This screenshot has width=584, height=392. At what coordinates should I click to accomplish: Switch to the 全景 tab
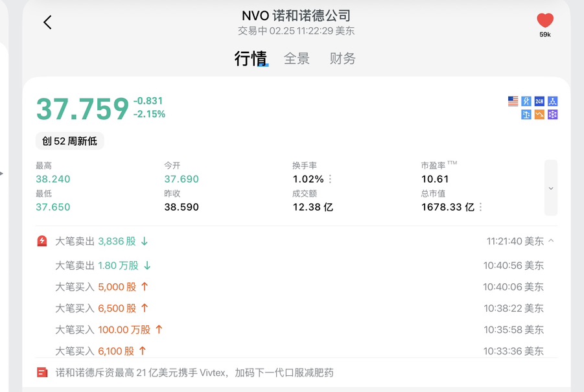(x=297, y=59)
